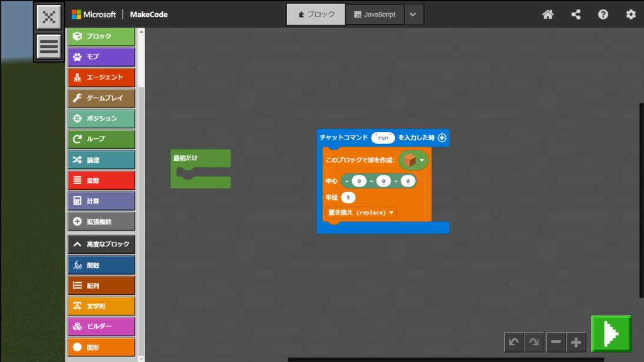The image size is (644, 362).
Task: Open the 図形 orange category
Action: [101, 347]
